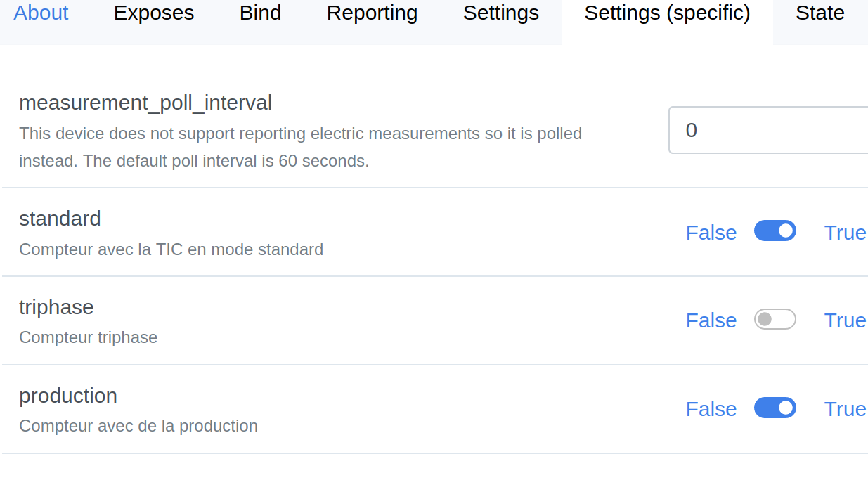Pick True for production setting
868x480 pixels.
tap(845, 409)
